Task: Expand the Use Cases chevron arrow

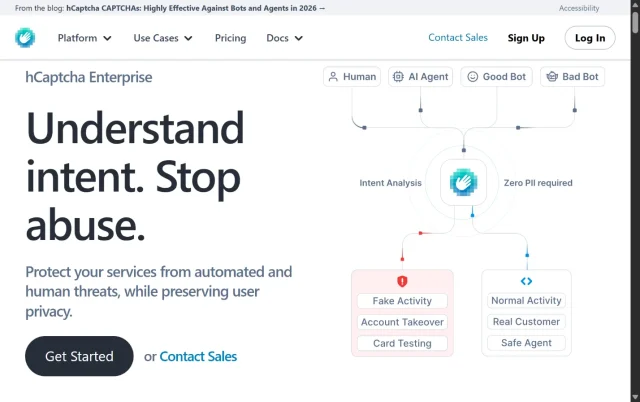Action: tap(188, 38)
